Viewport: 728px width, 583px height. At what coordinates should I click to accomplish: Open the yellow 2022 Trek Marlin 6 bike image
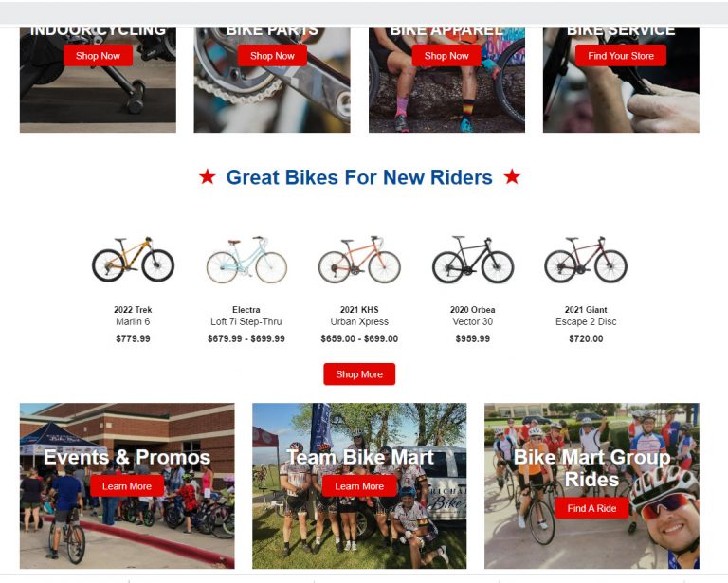(x=134, y=260)
